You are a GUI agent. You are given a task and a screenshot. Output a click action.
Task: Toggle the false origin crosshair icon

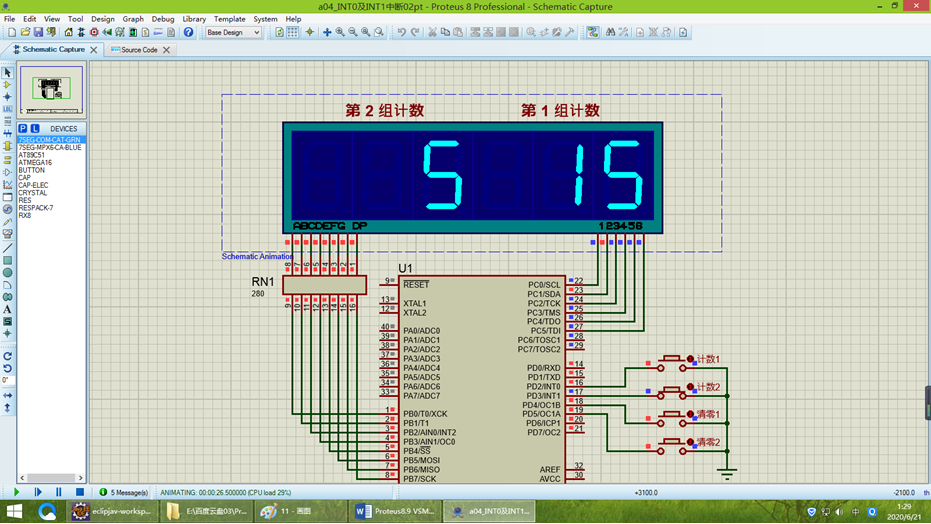[x=309, y=32]
